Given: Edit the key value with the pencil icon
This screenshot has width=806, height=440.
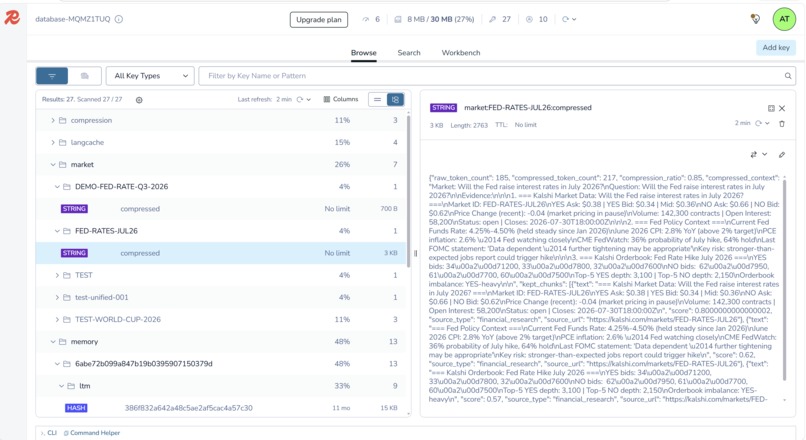Looking at the screenshot, I should (x=782, y=154).
